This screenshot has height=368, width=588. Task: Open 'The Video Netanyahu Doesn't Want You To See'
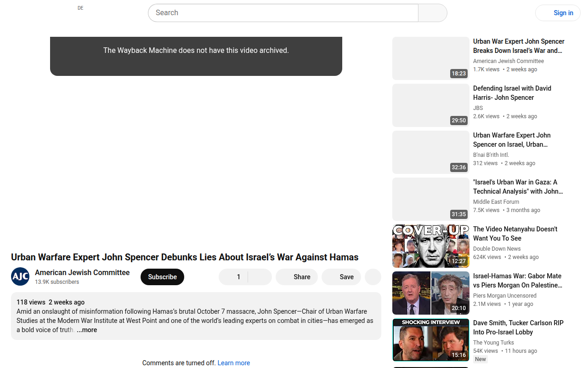coord(515,234)
